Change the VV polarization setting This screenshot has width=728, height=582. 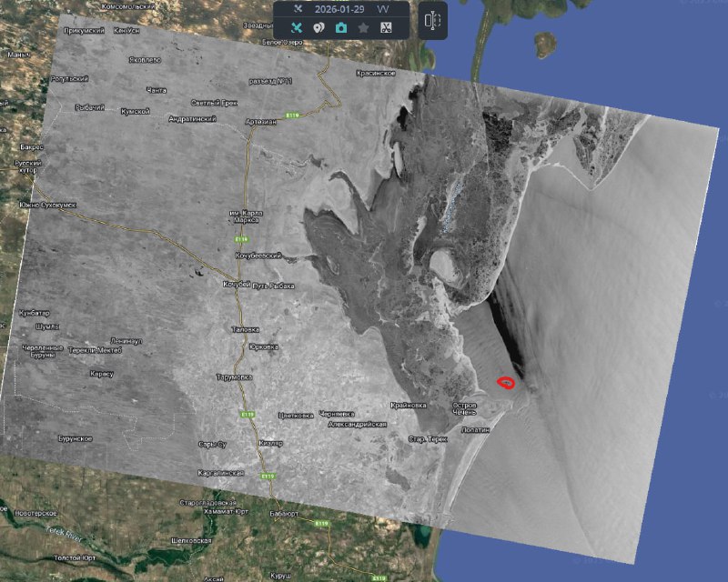[383, 8]
